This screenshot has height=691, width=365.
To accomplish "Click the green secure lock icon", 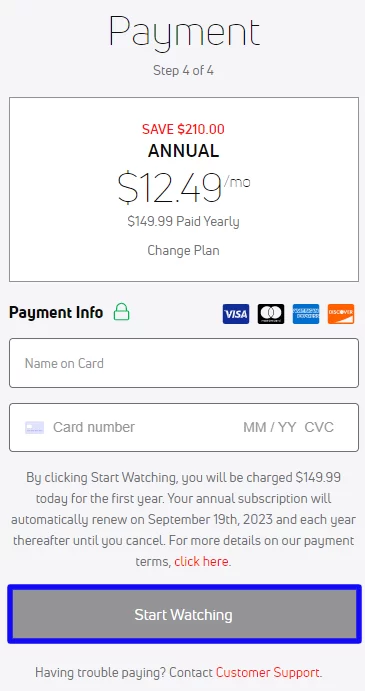I will click(121, 312).
